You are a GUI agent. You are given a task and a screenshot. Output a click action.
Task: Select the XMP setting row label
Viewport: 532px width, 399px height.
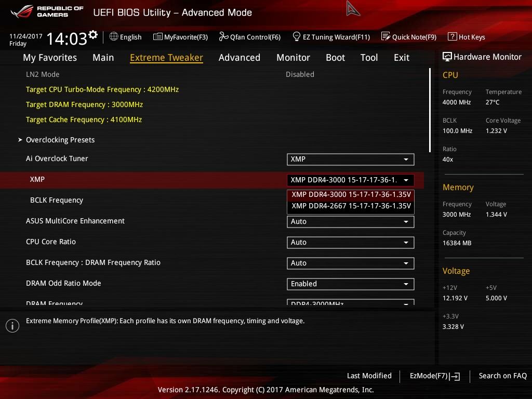(37, 179)
